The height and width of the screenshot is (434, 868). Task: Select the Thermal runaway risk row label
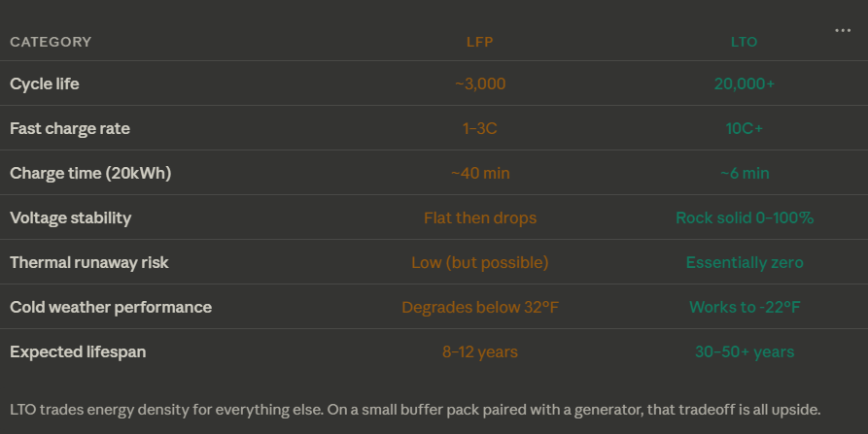click(x=87, y=262)
